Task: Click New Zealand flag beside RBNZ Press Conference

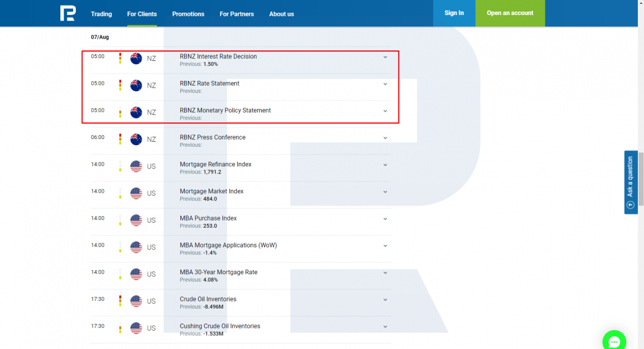Action: tap(136, 140)
